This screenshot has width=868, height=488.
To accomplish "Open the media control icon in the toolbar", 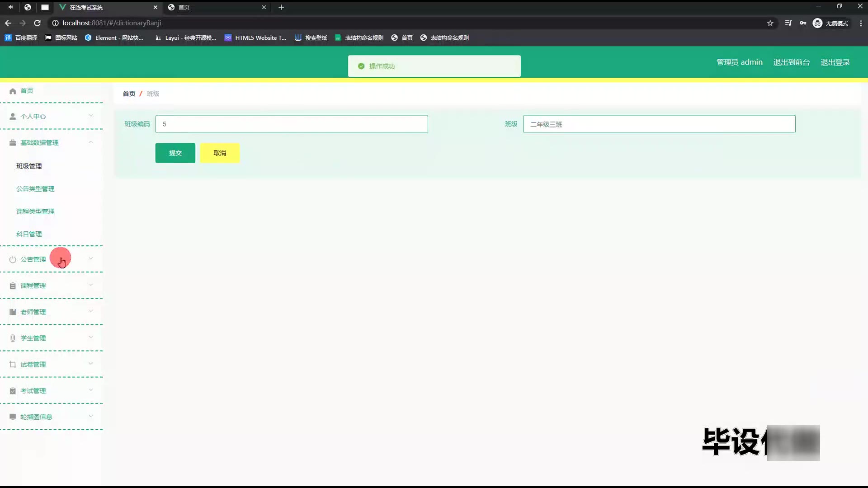I will [788, 23].
